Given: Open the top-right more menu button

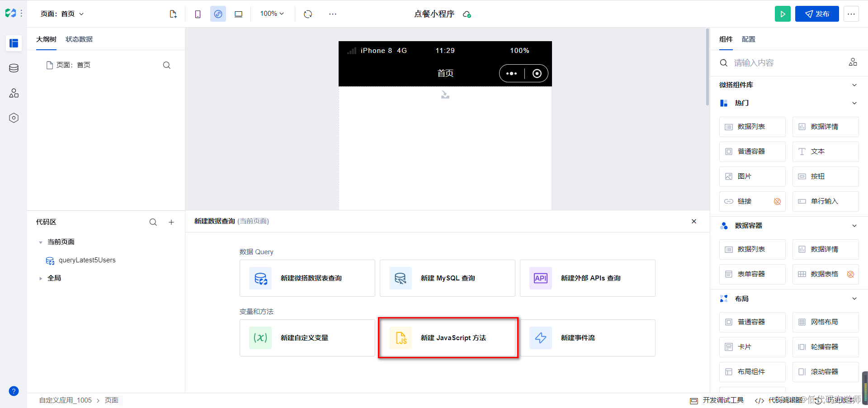Looking at the screenshot, I should [x=851, y=14].
